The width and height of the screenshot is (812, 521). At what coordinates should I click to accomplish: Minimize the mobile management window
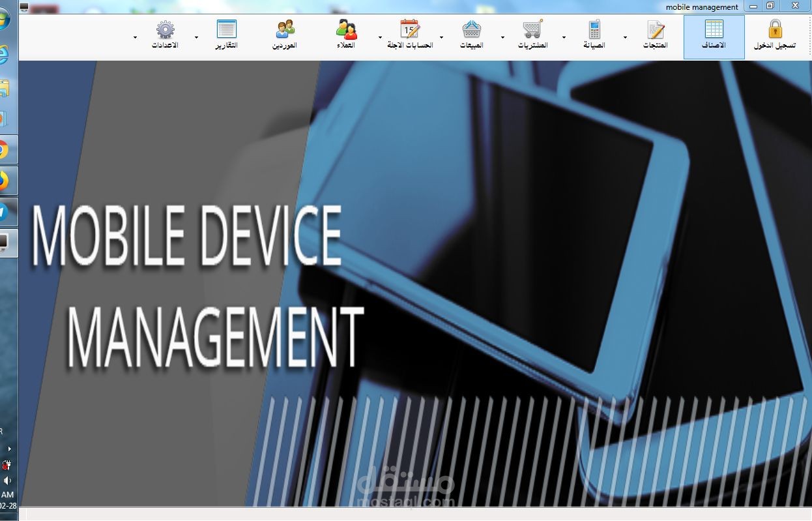(x=753, y=7)
